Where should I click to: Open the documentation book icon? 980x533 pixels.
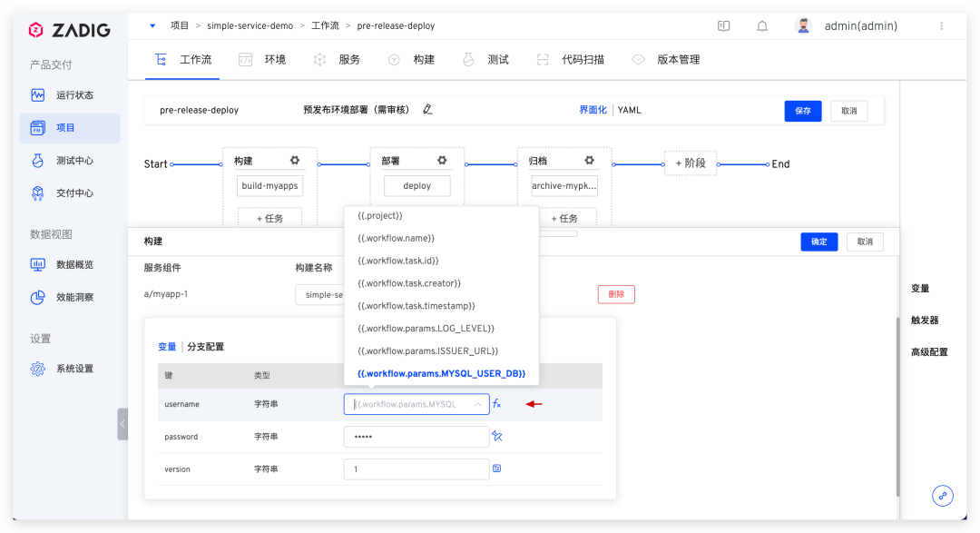724,25
